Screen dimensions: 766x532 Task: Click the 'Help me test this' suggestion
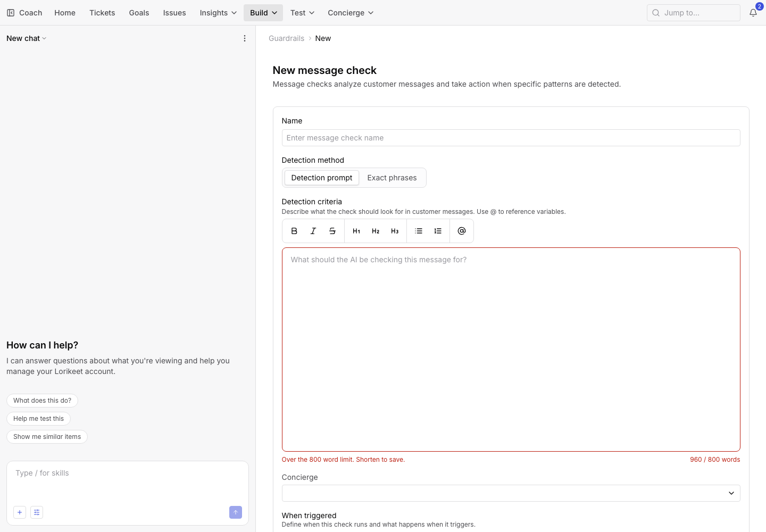pyautogui.click(x=38, y=419)
